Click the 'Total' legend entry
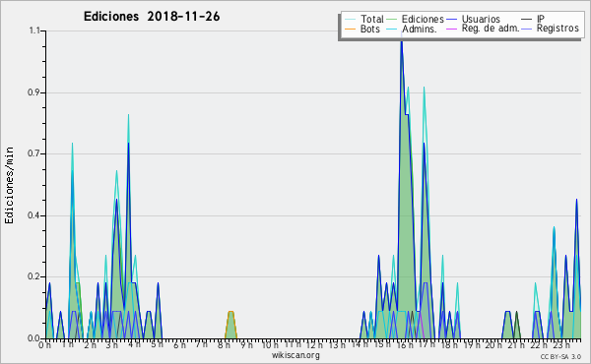Image resolution: width=591 pixels, height=364 pixels. click(x=364, y=19)
